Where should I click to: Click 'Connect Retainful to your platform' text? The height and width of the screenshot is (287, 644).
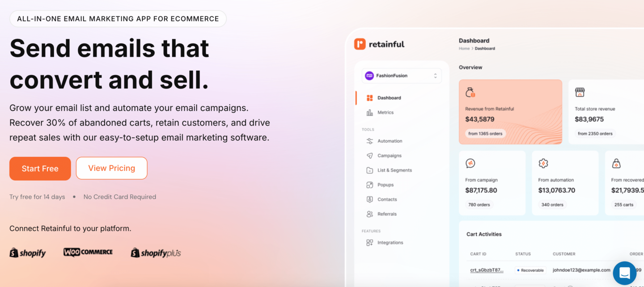click(x=70, y=228)
